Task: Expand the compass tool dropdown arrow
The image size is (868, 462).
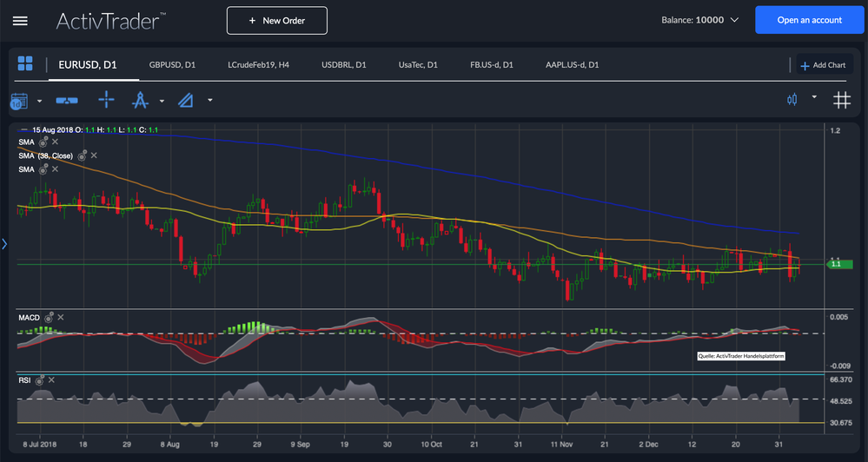Action: click(162, 101)
